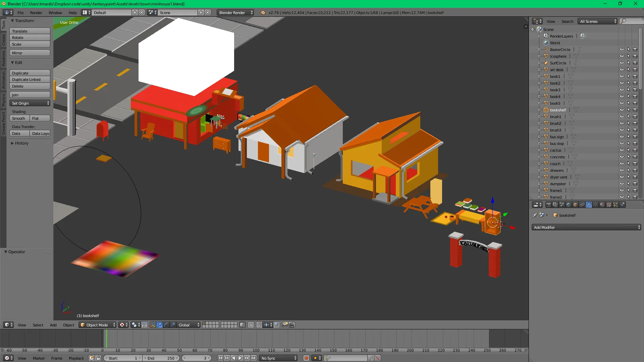The width and height of the screenshot is (644, 362).
Task: Open the Render menu
Action: [x=36, y=13]
